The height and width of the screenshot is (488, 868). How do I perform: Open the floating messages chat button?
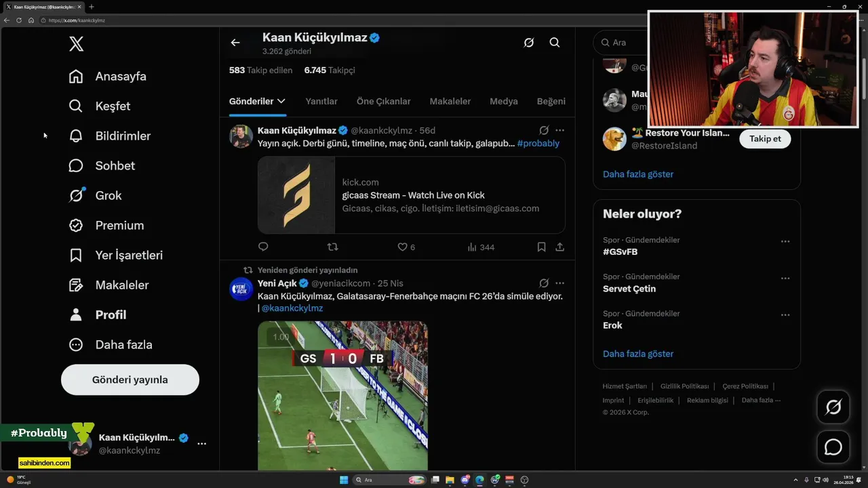[x=833, y=447]
